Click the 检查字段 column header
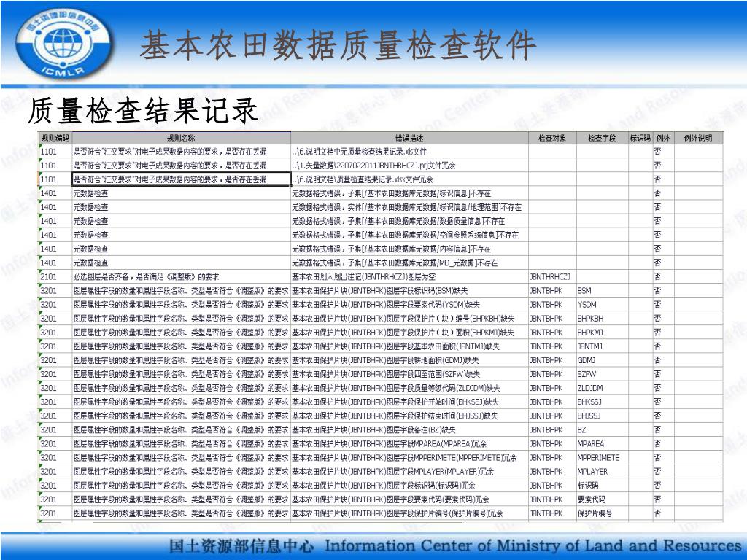Viewport: 747px width, 560px height. [x=602, y=138]
